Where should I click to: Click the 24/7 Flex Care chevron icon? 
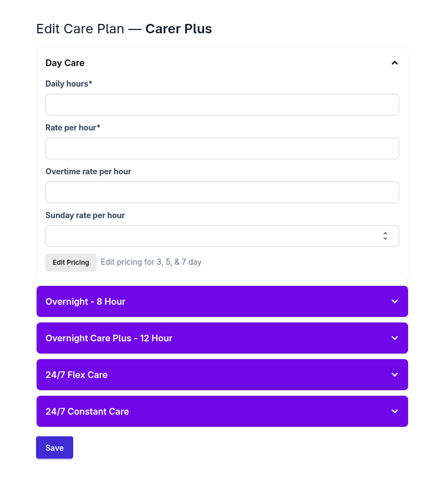[395, 375]
